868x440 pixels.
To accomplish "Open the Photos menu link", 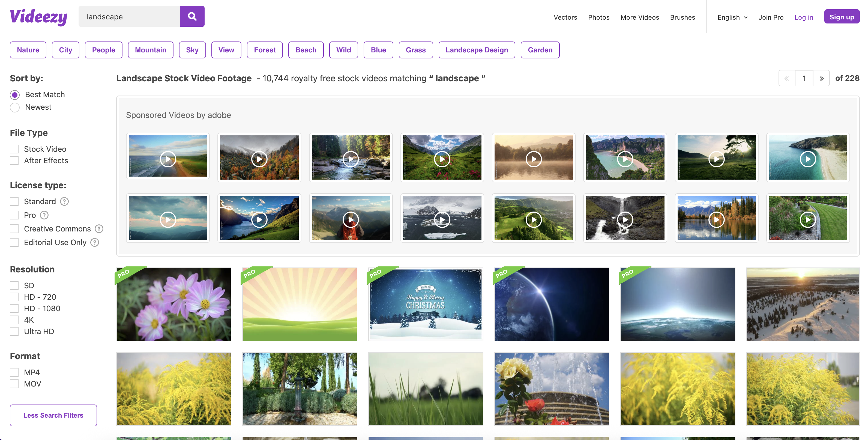I will click(x=598, y=17).
